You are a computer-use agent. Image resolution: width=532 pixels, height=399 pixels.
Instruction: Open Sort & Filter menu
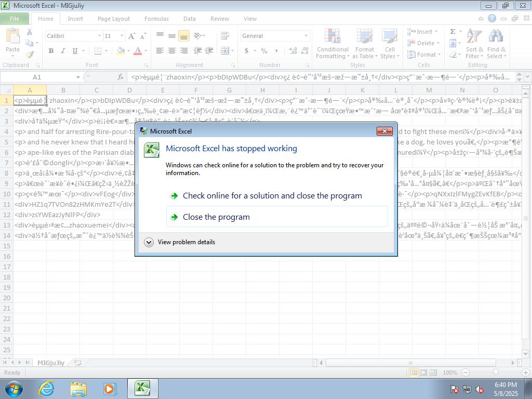(474, 44)
